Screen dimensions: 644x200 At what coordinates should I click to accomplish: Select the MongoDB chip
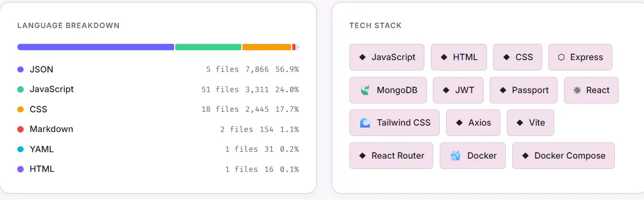(x=388, y=90)
